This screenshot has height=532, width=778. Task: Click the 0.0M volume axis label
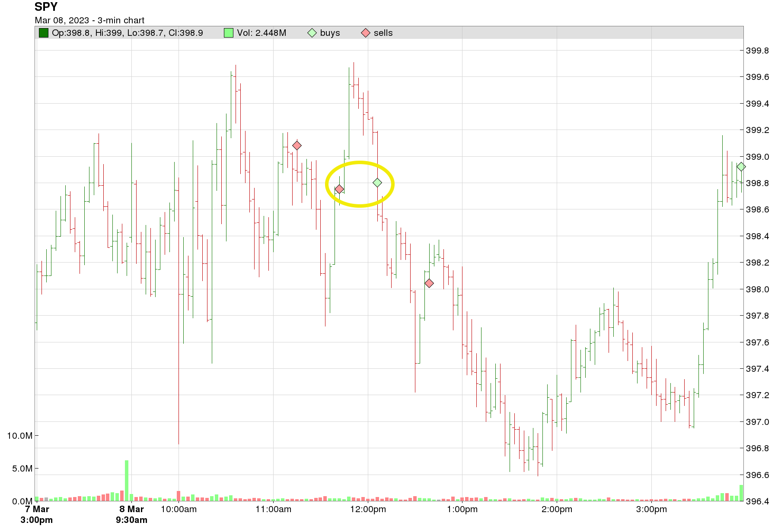pos(22,501)
